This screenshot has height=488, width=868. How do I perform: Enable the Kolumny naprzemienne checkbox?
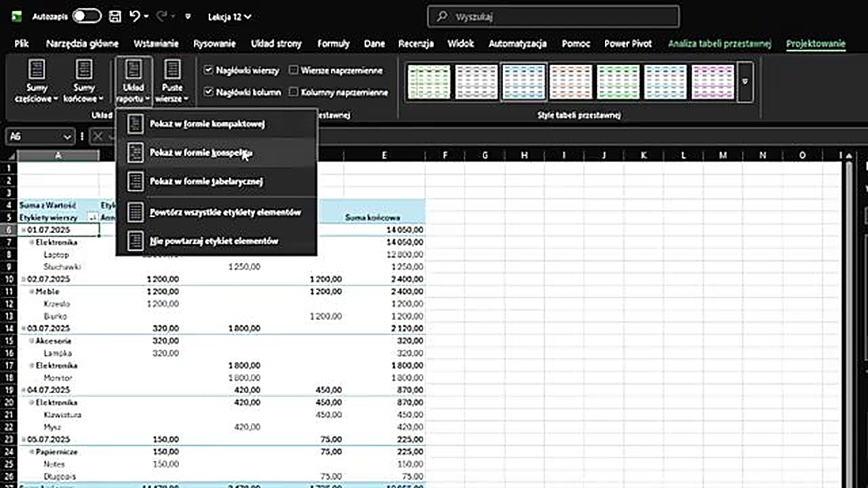click(294, 92)
